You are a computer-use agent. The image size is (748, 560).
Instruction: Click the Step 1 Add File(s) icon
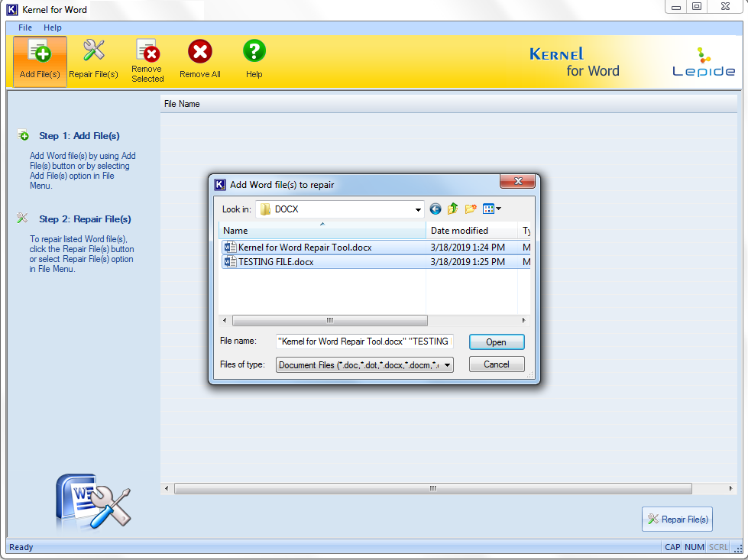[x=23, y=135]
